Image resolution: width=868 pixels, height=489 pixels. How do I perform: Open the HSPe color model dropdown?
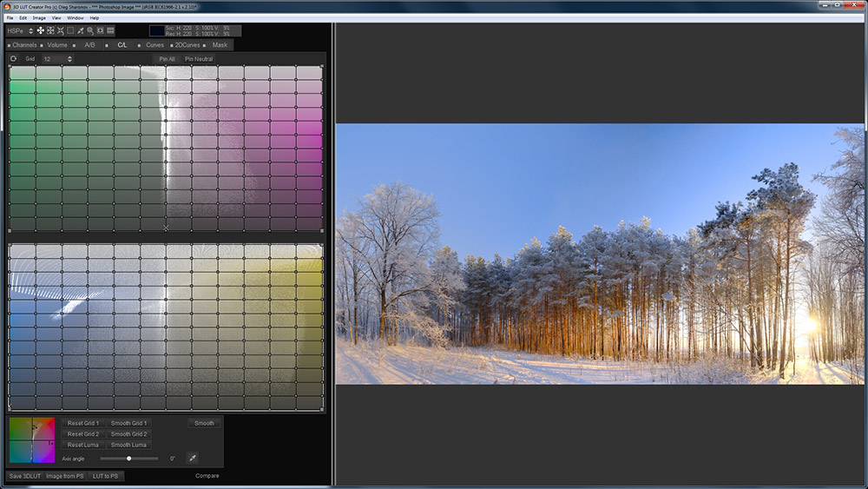31,30
